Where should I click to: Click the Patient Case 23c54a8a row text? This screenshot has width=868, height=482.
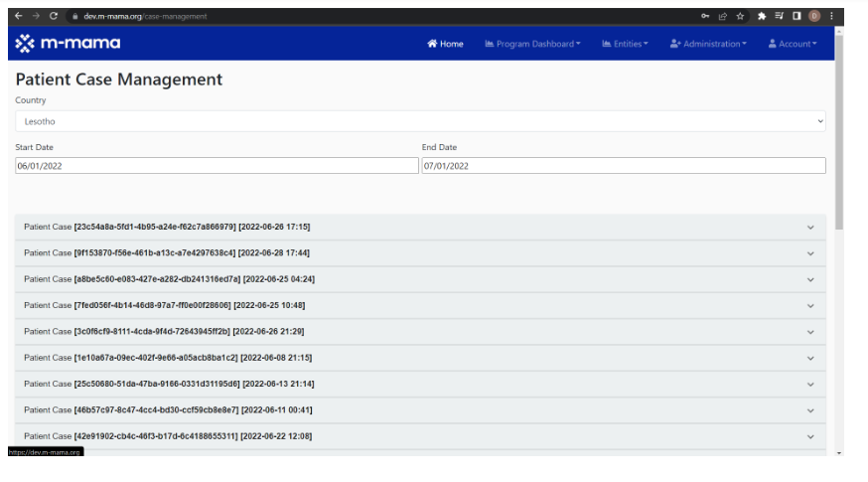(x=167, y=227)
